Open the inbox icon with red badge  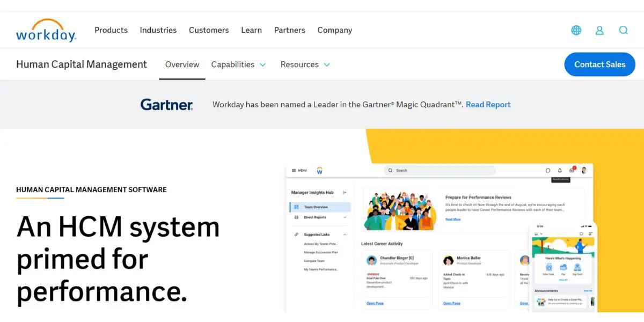point(572,170)
